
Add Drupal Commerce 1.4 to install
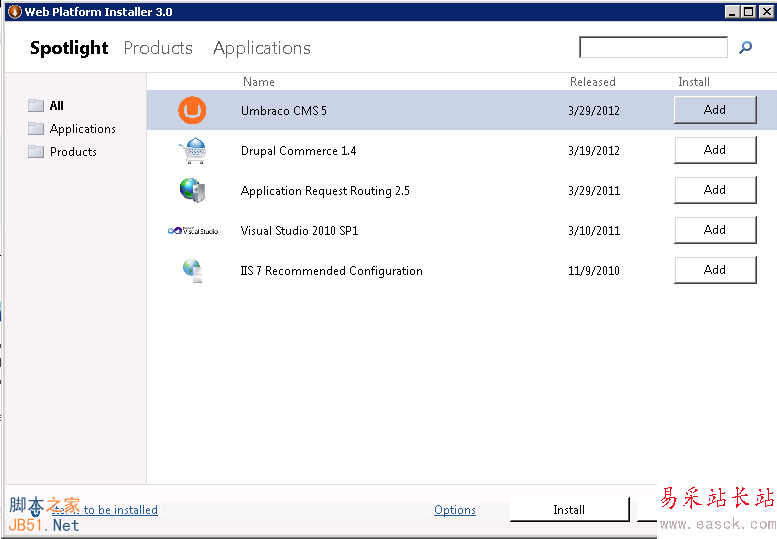point(714,150)
